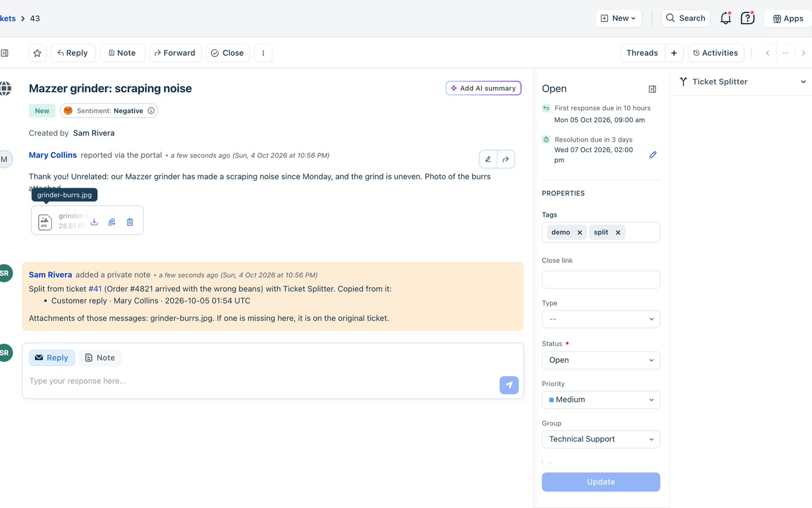Go to next ticket arrow
The height and width of the screenshot is (508, 812).
(803, 53)
